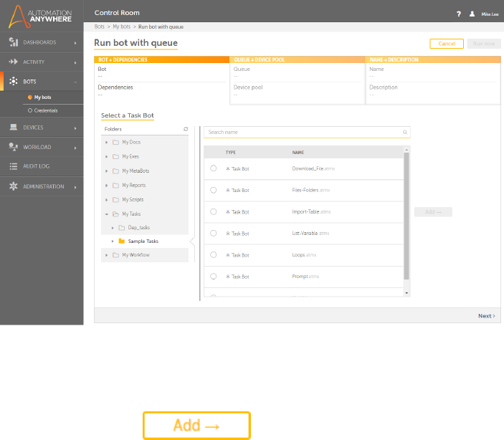Click the Devices laptop icon
The image size is (504, 440).
tap(13, 128)
